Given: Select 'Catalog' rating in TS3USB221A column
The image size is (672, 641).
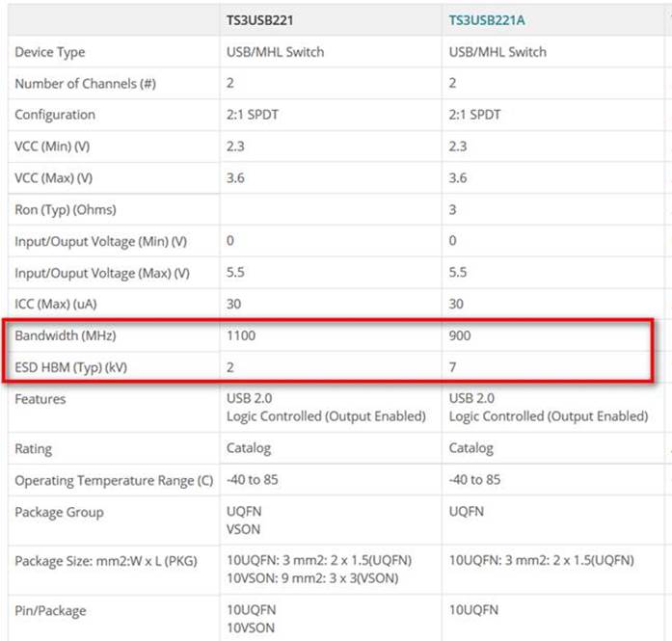Looking at the screenshot, I should coord(471,448).
